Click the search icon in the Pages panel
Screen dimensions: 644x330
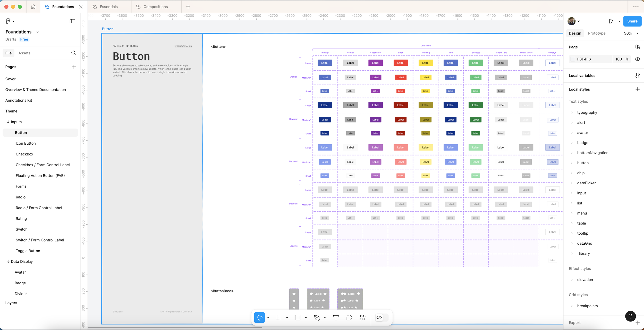pos(73,53)
